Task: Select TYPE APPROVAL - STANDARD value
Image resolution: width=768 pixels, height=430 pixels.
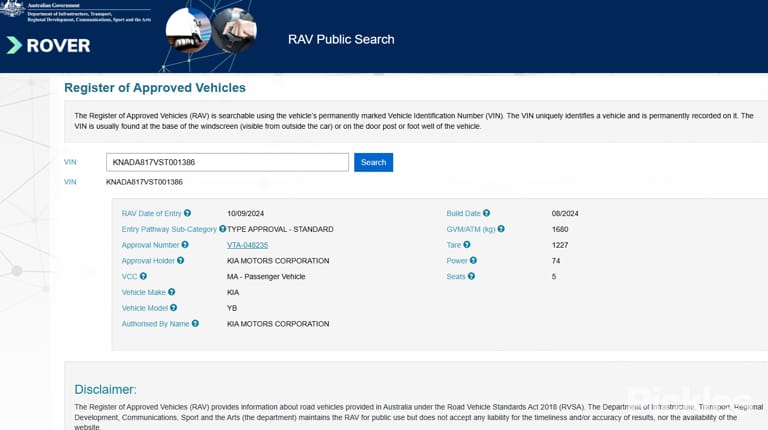Action: [280, 229]
